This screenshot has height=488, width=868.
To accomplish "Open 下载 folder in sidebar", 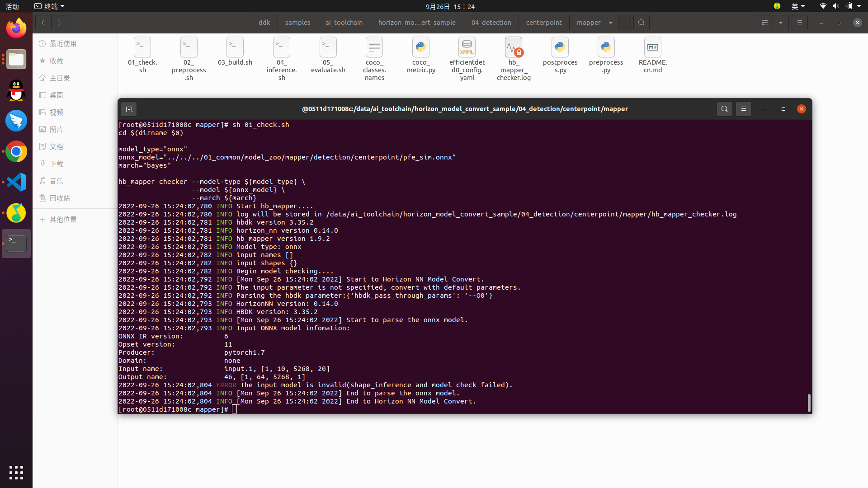I will point(57,164).
